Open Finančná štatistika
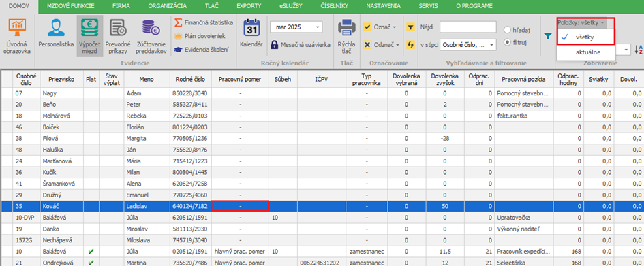644x266 pixels. pyautogui.click(x=204, y=22)
